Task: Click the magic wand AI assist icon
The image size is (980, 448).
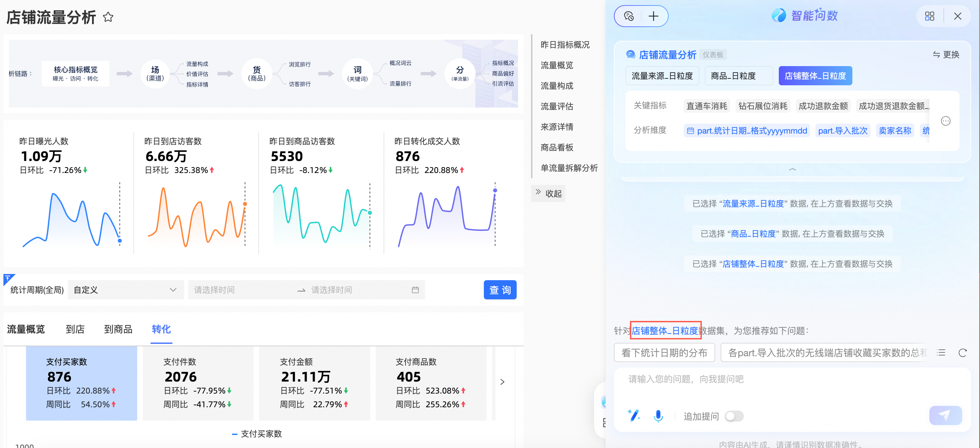Action: [x=634, y=415]
